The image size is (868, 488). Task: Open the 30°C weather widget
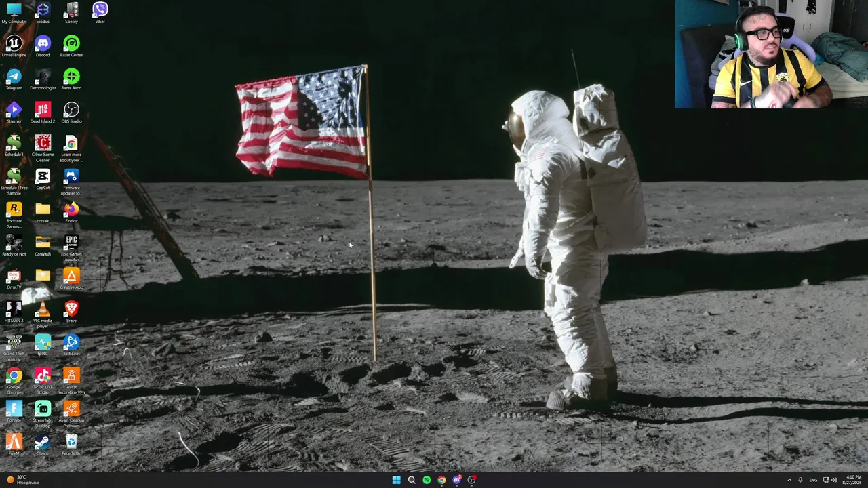22,480
